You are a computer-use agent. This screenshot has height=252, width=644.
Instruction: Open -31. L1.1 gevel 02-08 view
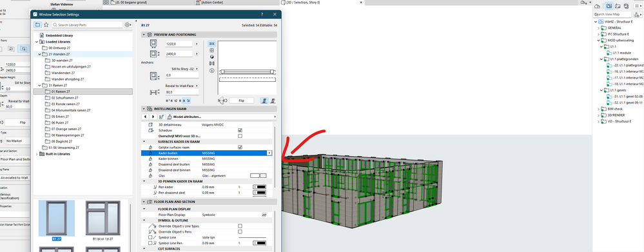point(628,97)
